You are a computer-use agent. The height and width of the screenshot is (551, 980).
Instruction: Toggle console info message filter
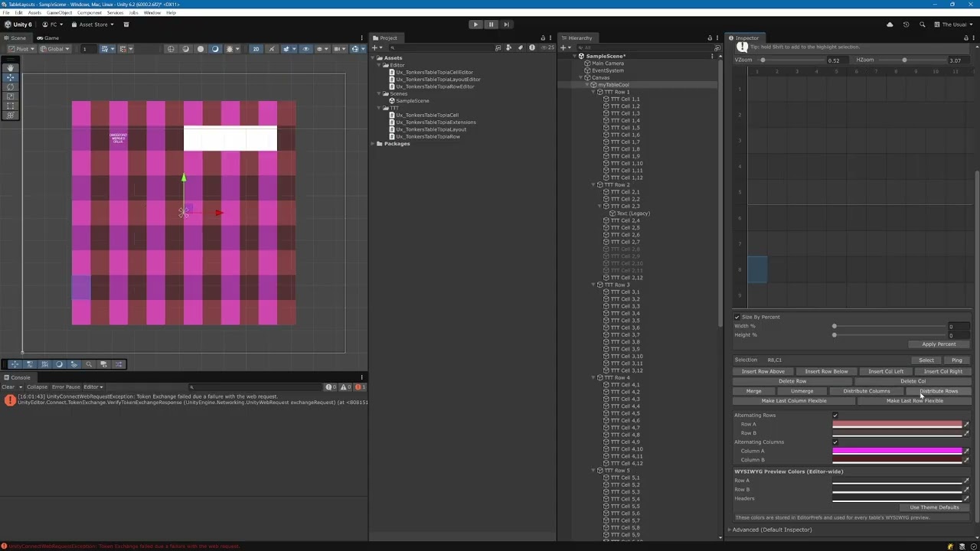332,387
